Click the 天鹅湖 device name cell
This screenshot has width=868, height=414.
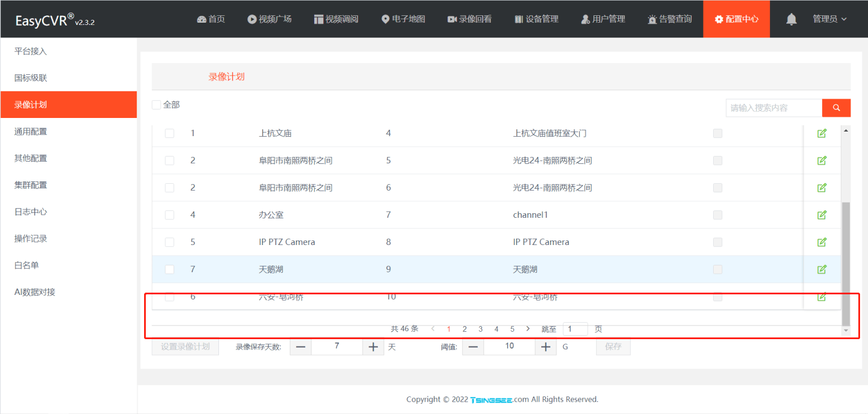[271, 269]
